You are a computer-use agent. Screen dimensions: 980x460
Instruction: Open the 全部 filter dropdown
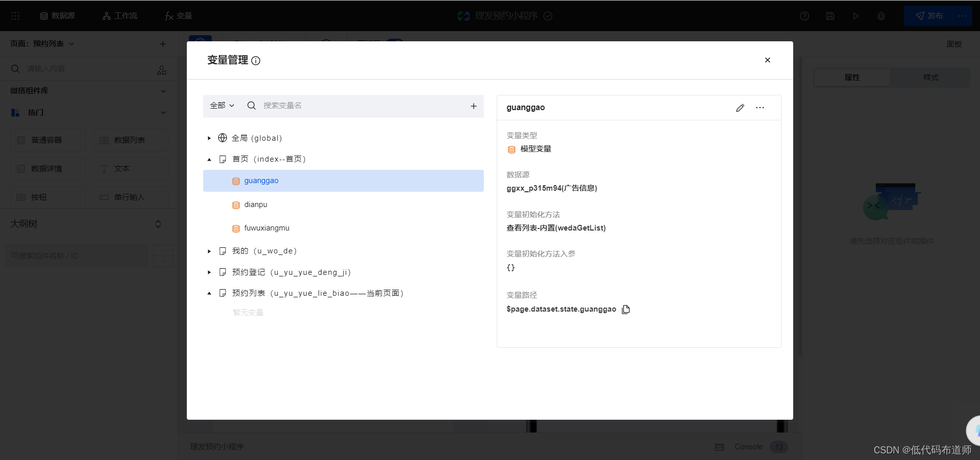(222, 106)
